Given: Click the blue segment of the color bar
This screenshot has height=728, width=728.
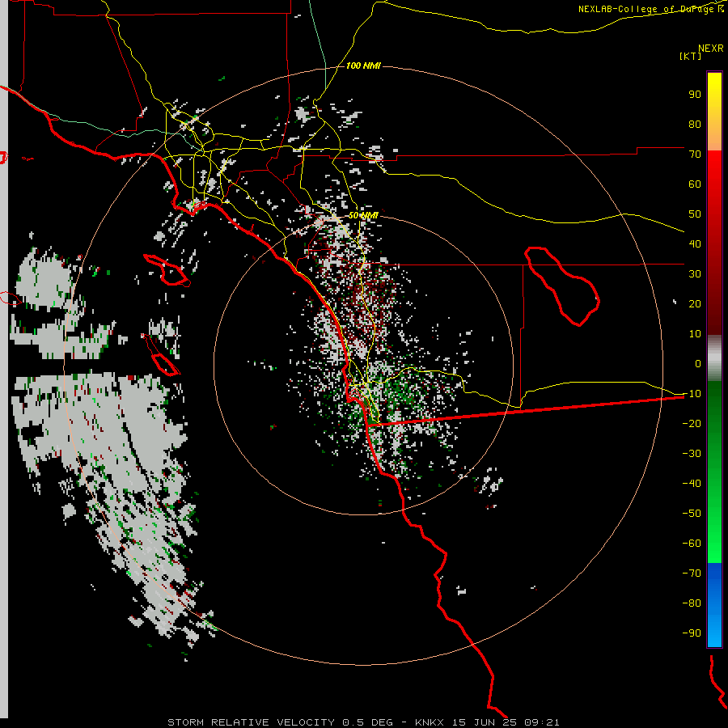Looking at the screenshot, I should point(714,604).
